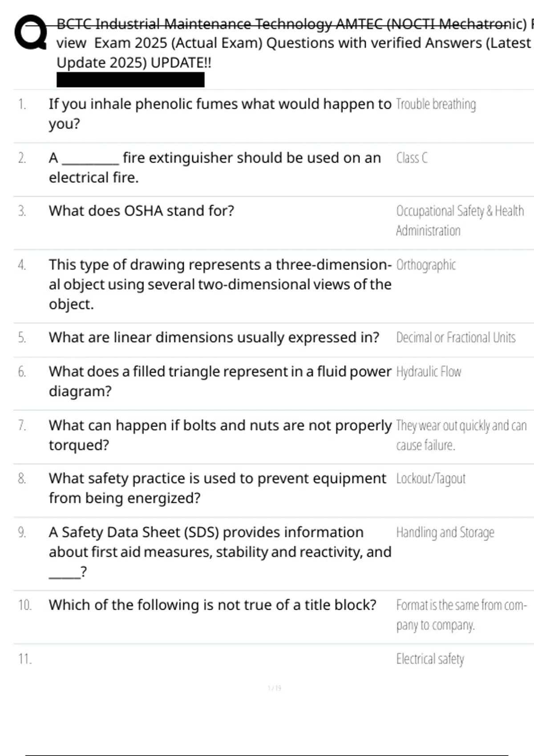Click the answer 'Decimal or Fractional Units'
This screenshot has width=534, height=756.
(456, 338)
